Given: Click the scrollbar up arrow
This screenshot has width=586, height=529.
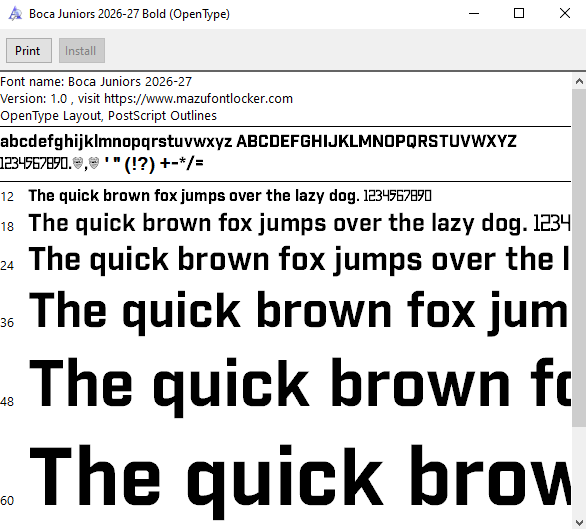Looking at the screenshot, I should [x=579, y=81].
